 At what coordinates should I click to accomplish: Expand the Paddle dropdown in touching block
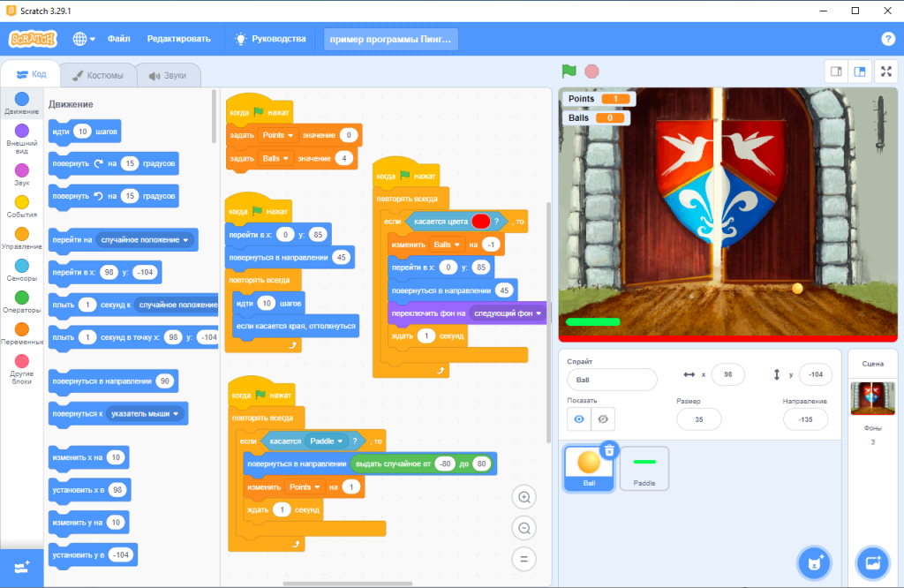339,441
